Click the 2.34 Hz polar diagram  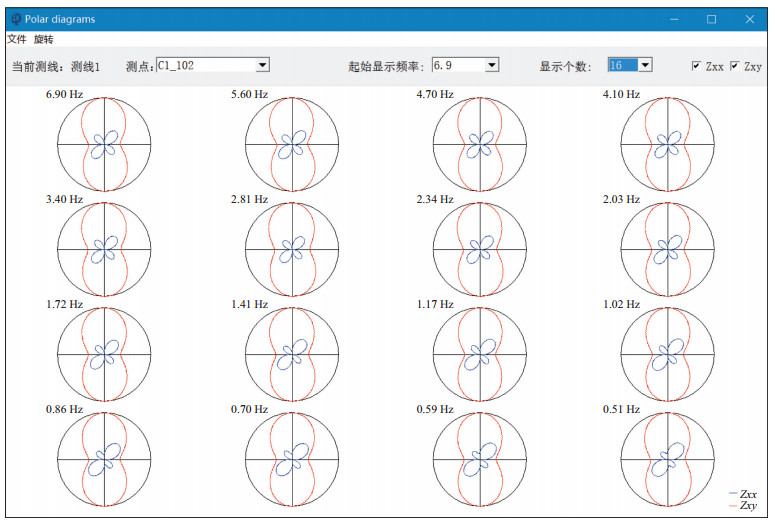[480, 249]
